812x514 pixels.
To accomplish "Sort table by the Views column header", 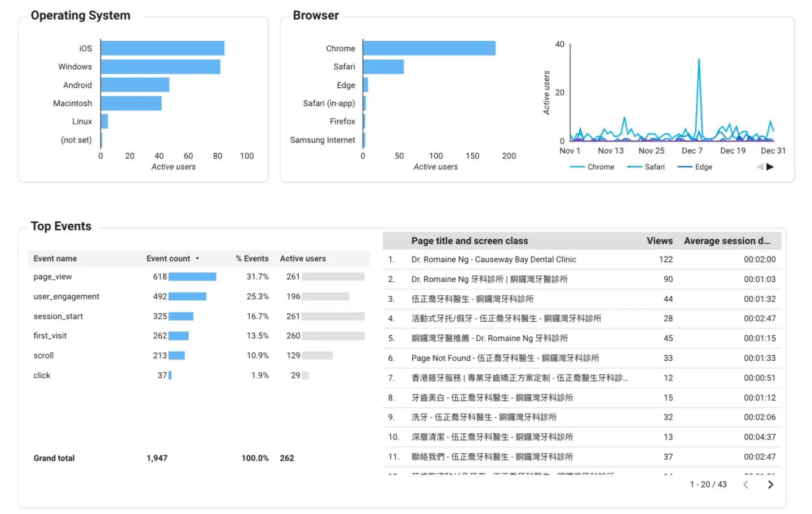I will (659, 241).
